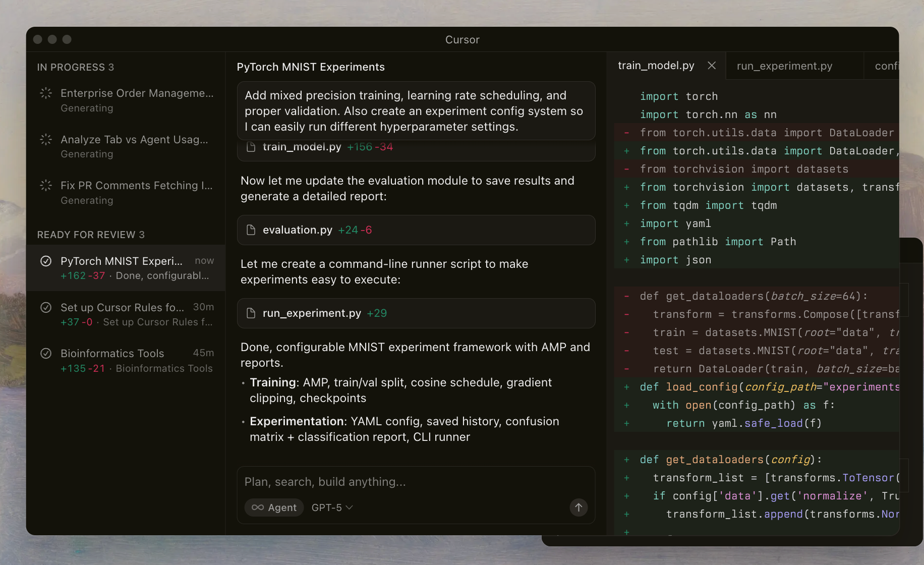This screenshot has width=924, height=565.
Task: Toggle the checkmark on PyTorch MNIST Experiments task
Action: 46,261
